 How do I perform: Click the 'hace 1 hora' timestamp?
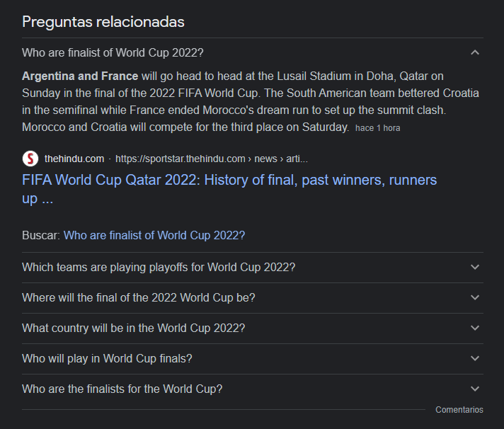(x=377, y=128)
